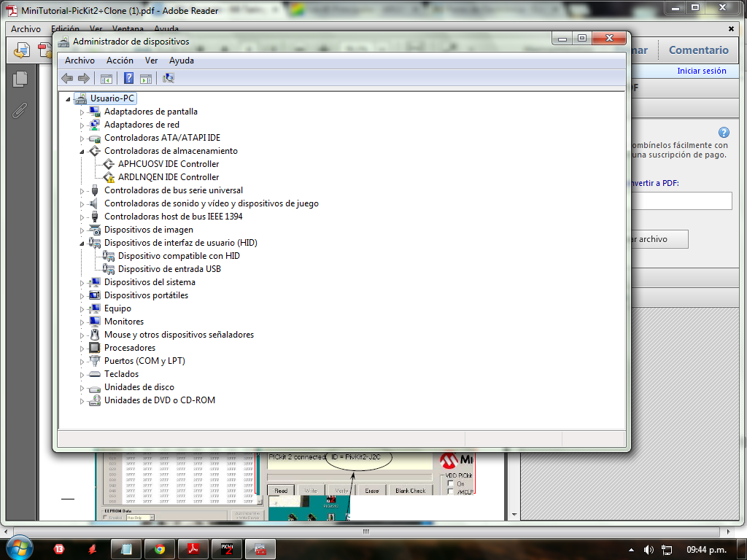Open Chrome from the taskbar

[160, 550]
